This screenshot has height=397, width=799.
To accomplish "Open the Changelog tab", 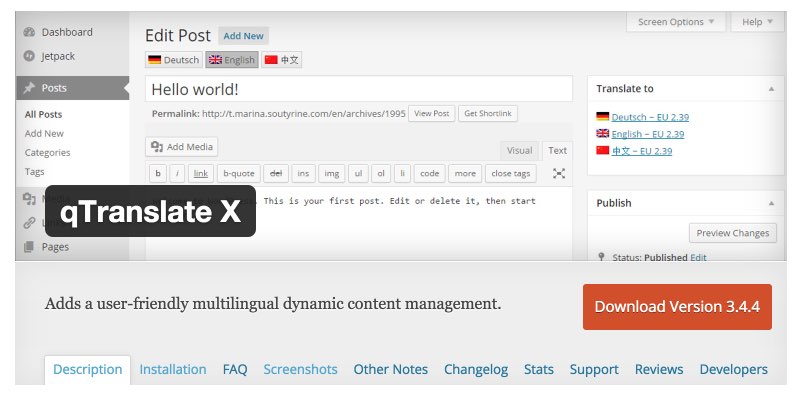I will click(476, 369).
